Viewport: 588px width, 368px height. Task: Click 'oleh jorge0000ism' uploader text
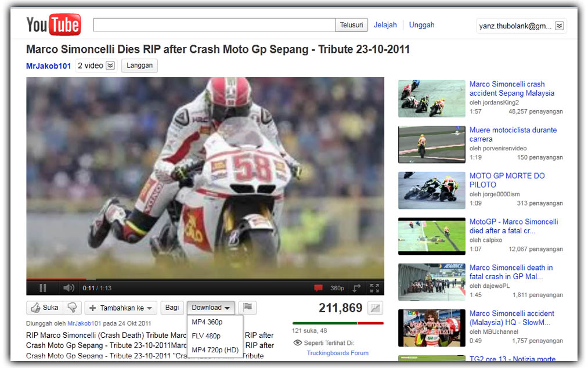pos(495,194)
